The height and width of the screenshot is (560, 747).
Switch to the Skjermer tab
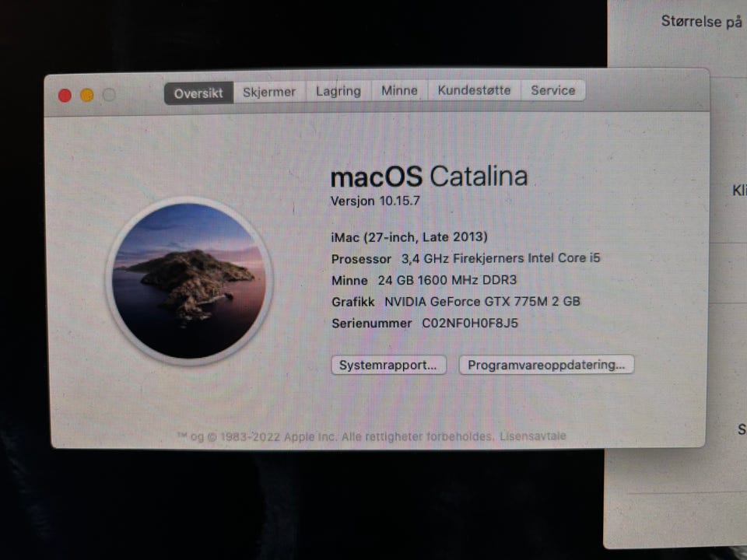(x=269, y=92)
